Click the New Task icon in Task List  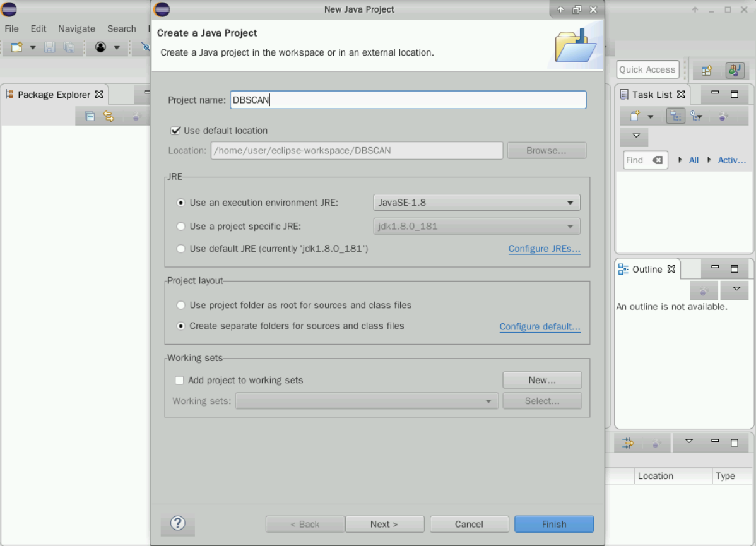point(635,116)
